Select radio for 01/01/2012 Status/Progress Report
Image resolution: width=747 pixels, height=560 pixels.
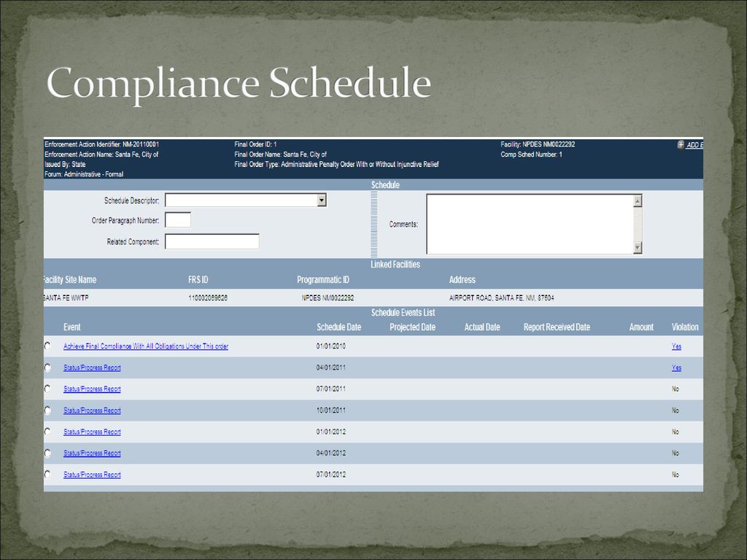[47, 432]
